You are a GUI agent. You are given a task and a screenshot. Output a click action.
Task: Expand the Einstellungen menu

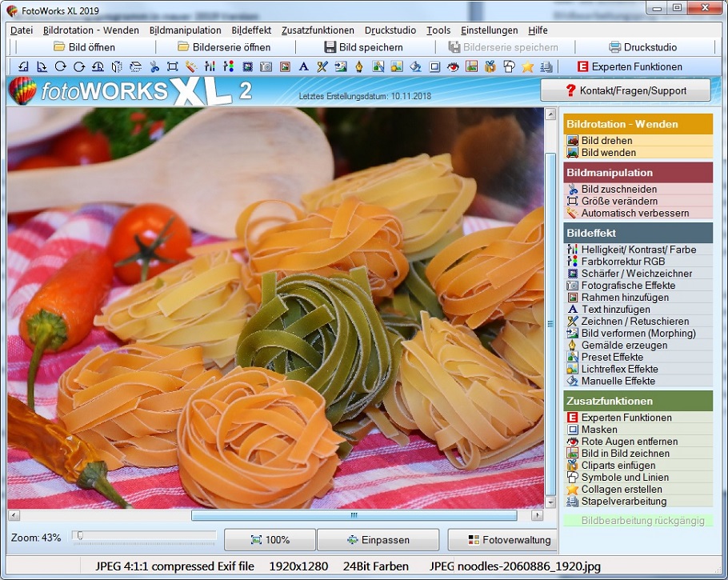pos(489,30)
